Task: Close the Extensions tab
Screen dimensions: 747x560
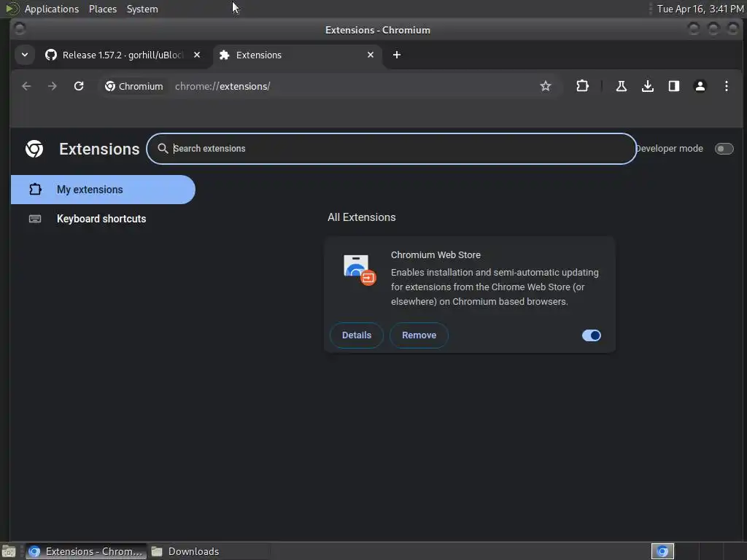Action: click(x=370, y=55)
